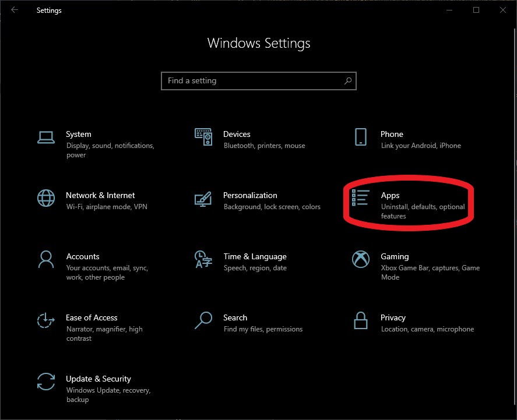Maximize the Settings window

click(476, 10)
